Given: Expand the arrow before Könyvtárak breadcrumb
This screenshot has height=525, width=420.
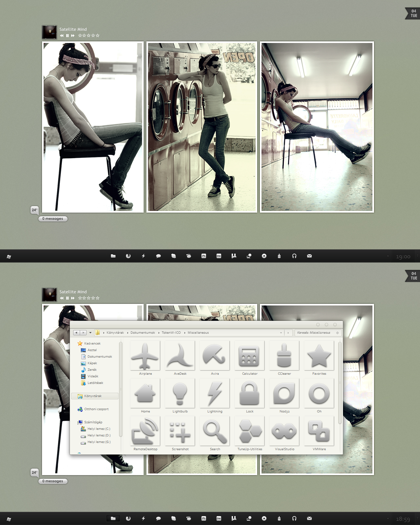Looking at the screenshot, I should point(104,333).
